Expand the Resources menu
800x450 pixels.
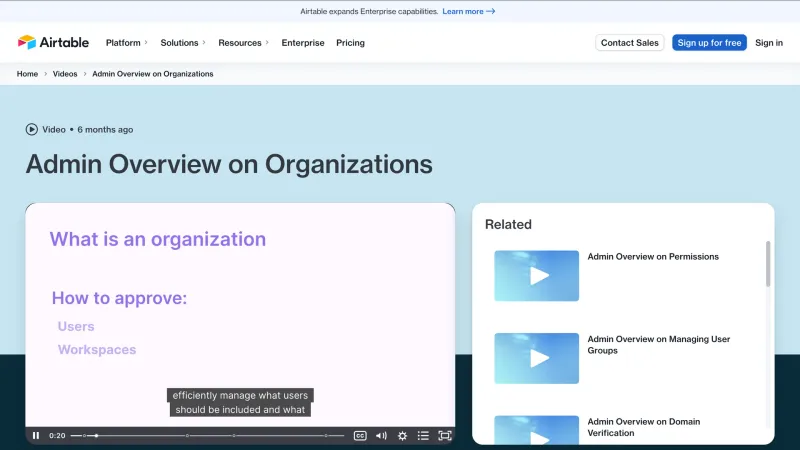point(243,43)
